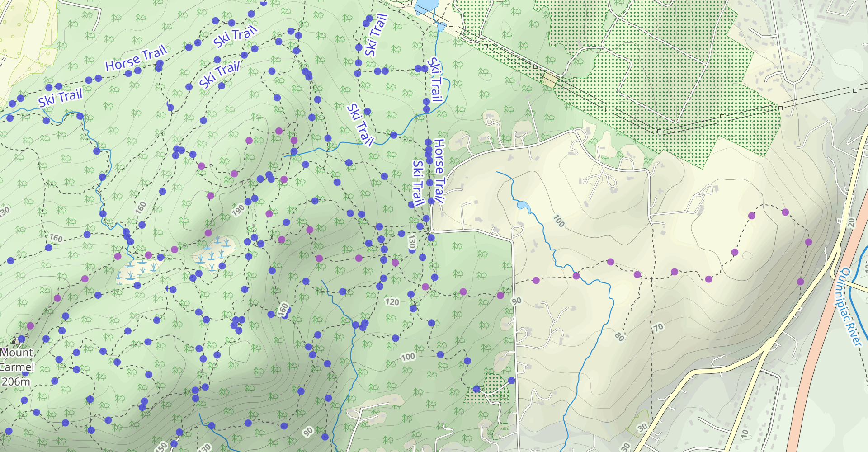Click the 190 contour elevation label
The height and width of the screenshot is (452, 868).
pyautogui.click(x=238, y=210)
